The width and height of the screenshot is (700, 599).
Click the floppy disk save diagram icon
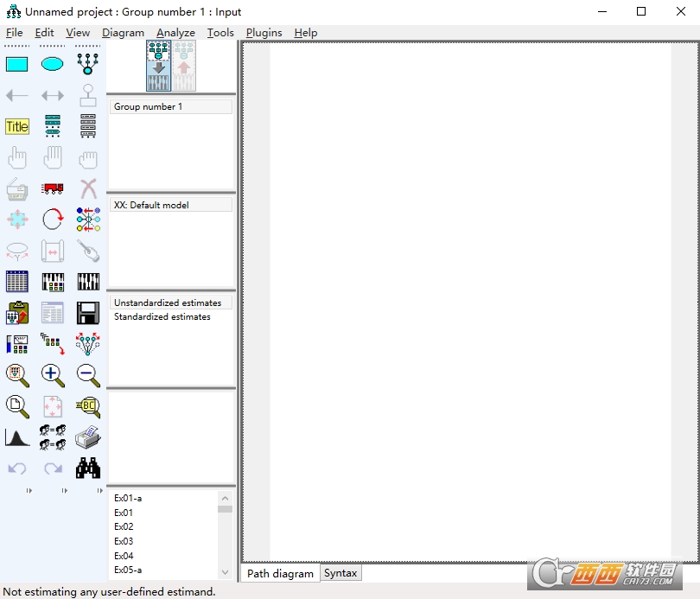[x=88, y=313]
